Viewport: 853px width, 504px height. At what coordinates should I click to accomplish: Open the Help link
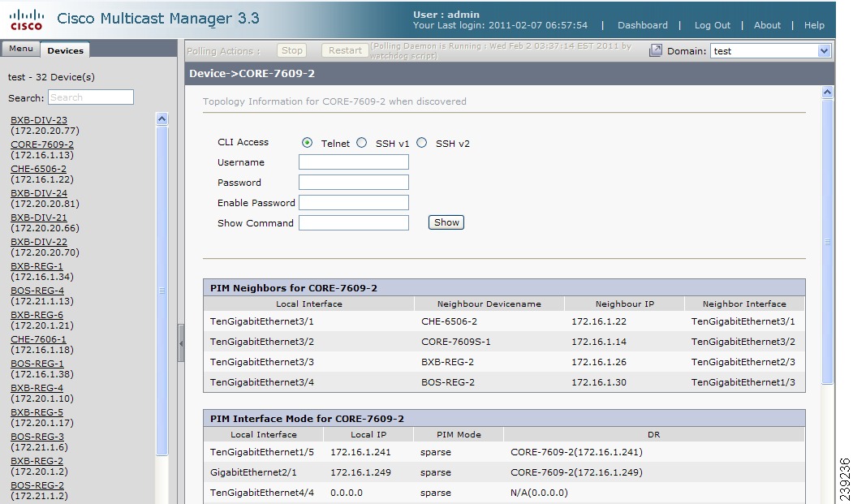coord(814,25)
